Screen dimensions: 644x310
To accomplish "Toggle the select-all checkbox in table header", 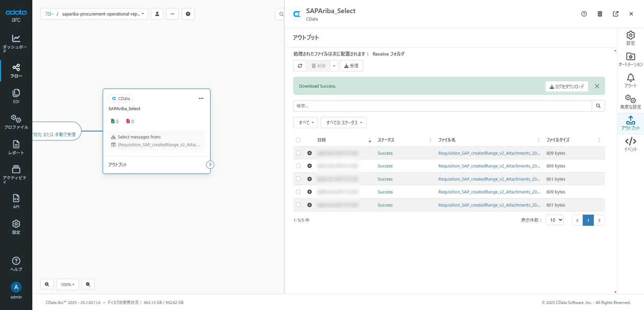I will coord(298,140).
